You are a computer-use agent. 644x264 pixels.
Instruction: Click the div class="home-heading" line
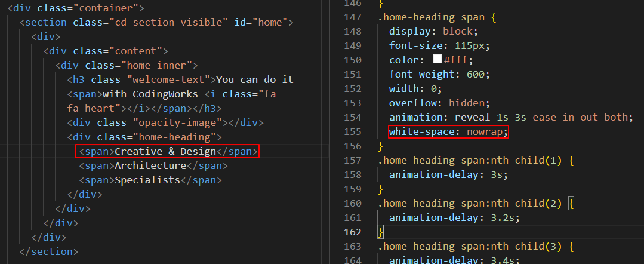(144, 137)
